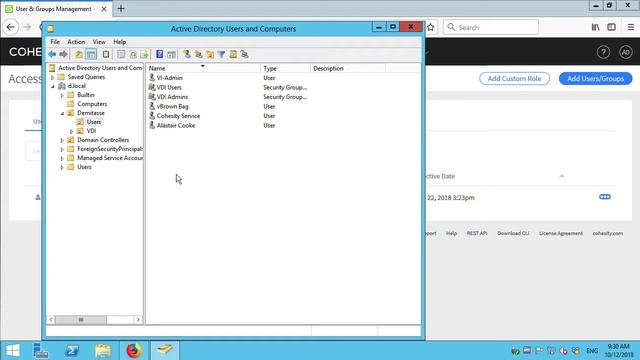
Task: Open filter options funnel icon
Action: click(x=221, y=54)
